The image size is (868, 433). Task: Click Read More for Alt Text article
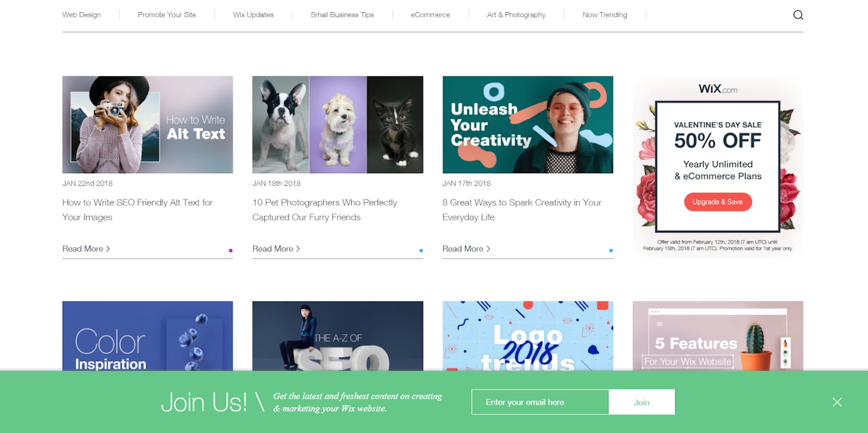86,249
